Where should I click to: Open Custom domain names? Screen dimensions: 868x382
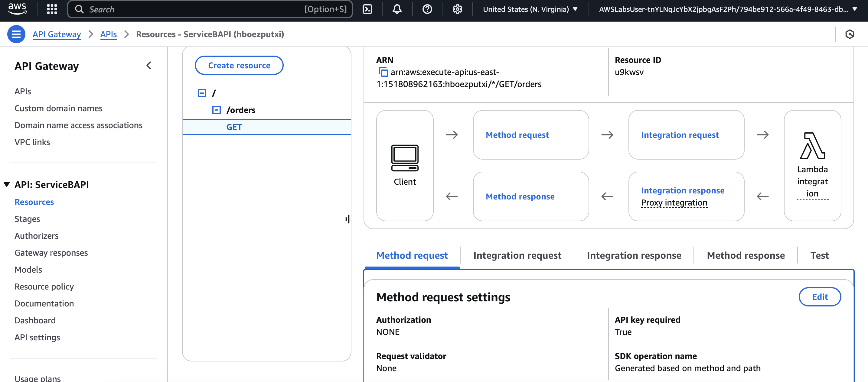coord(58,108)
